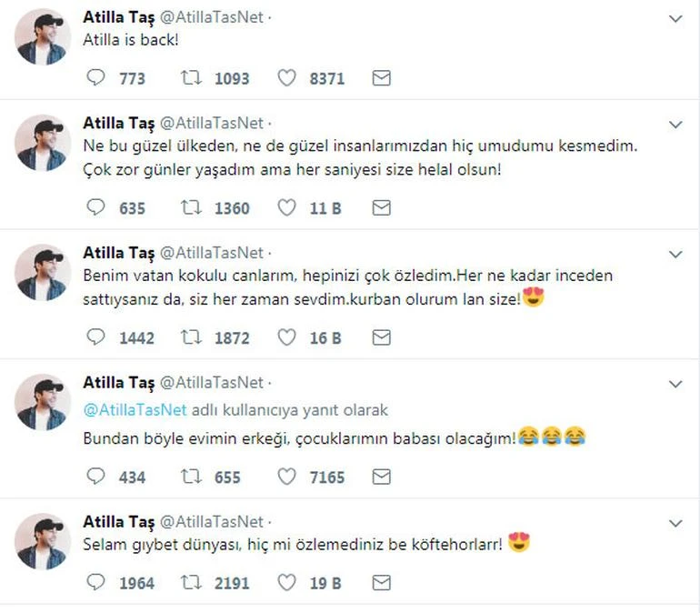
Task: Expand menu chevron on "Ne bu güzel ülkeden" tweet
Action: pyautogui.click(x=675, y=124)
